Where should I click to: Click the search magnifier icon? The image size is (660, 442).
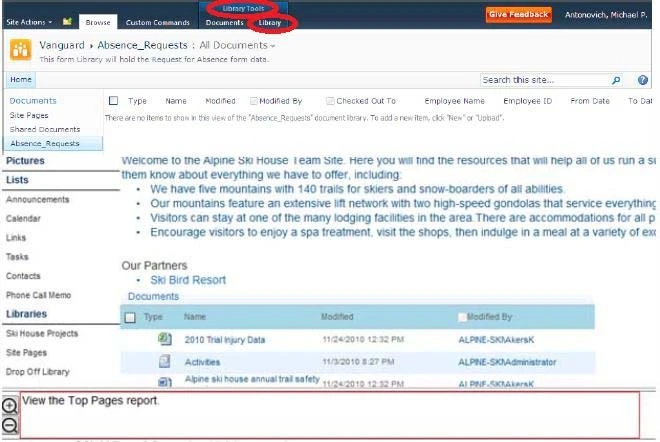(615, 80)
